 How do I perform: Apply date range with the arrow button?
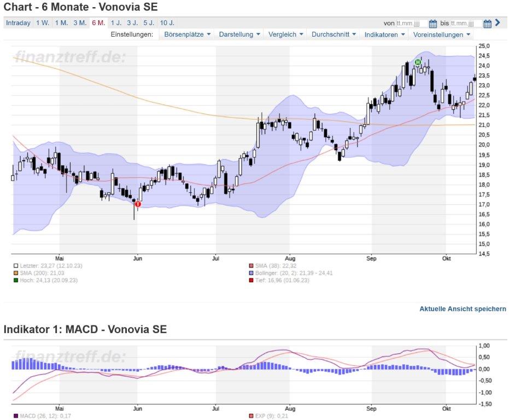tap(498, 23)
